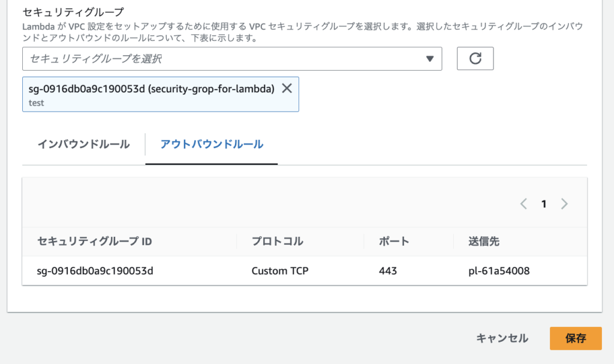Click the refresh security groups button

pyautogui.click(x=475, y=59)
